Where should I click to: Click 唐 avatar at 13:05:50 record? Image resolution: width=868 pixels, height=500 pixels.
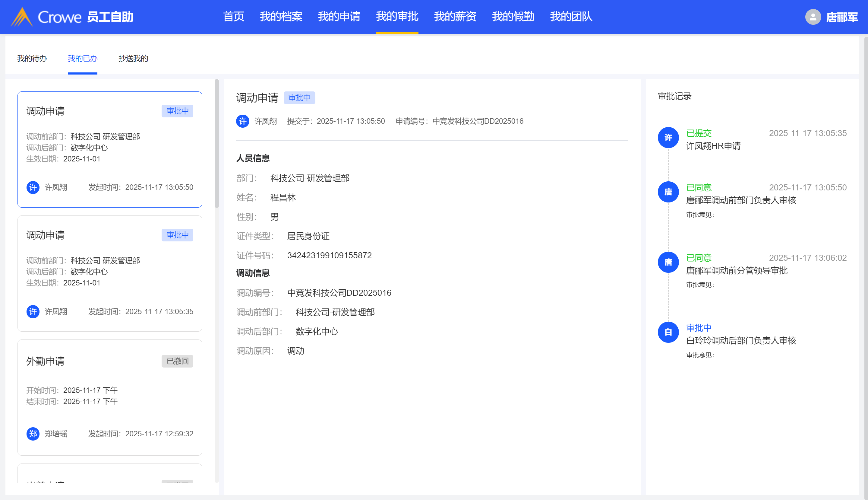(x=668, y=192)
